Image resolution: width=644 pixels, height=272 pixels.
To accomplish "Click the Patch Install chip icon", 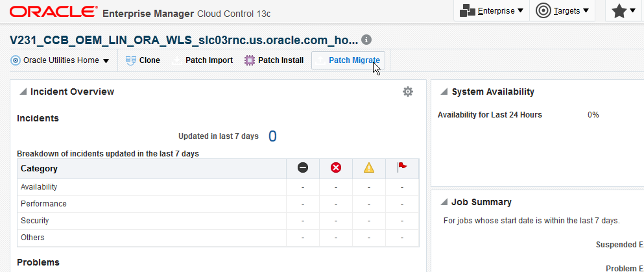I will (x=249, y=61).
